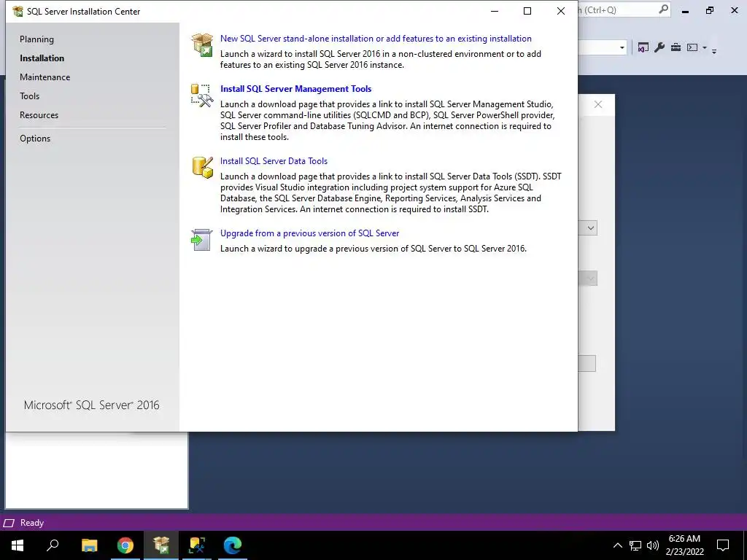Click description mentioning 'SQLCMD and BCP'
Screen dimensions: 747x560
point(387,120)
